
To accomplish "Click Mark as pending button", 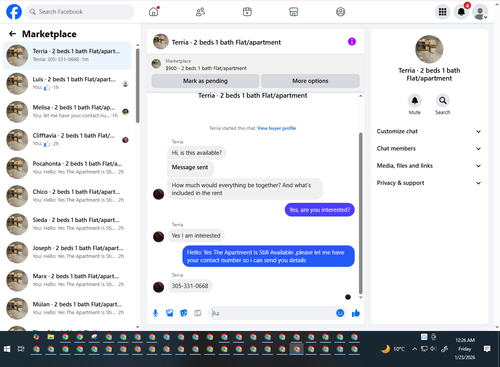I will point(205,81).
